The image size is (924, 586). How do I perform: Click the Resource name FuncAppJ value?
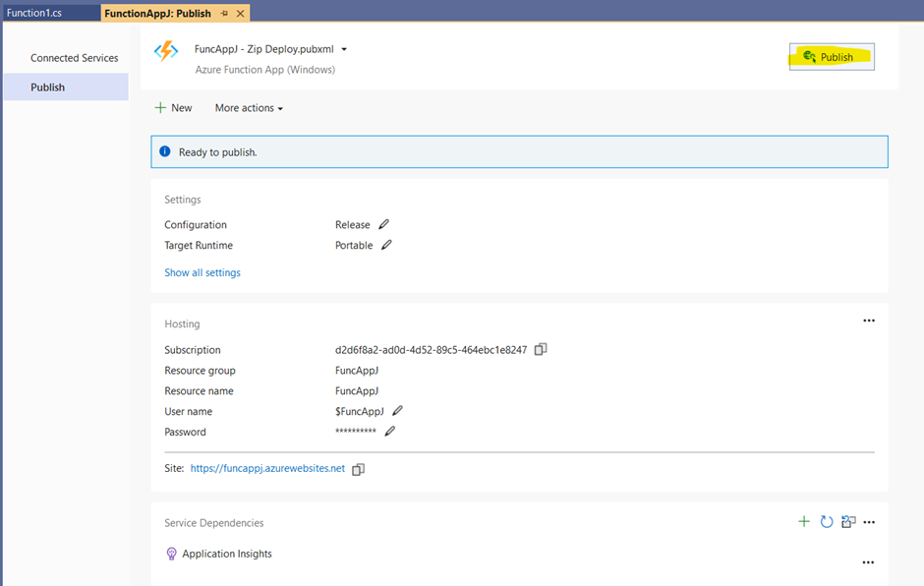coord(357,391)
